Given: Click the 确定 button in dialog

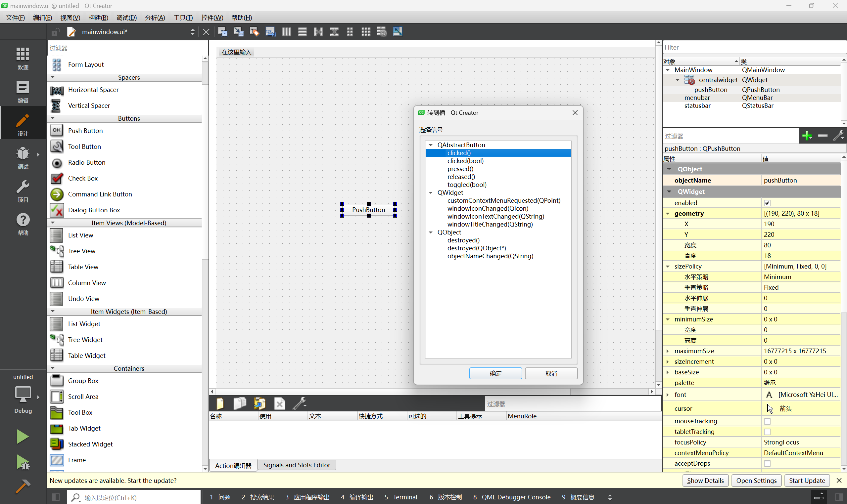Looking at the screenshot, I should click(x=495, y=373).
